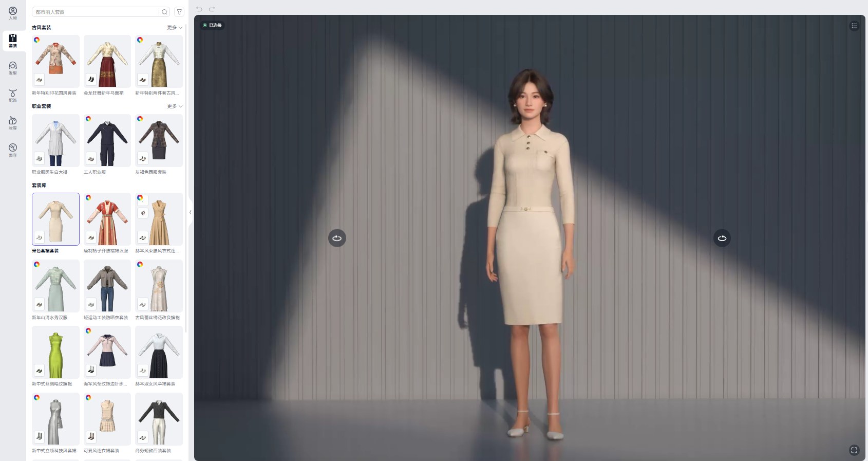Switch to the 妆容 makeup tab
Viewport: 868px width, 461px height.
pyautogui.click(x=13, y=123)
